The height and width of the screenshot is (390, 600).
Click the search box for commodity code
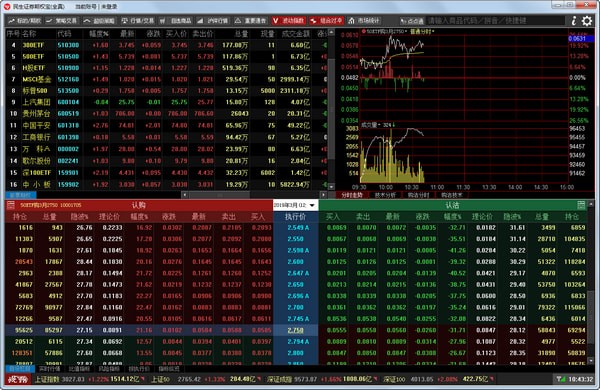pos(496,21)
